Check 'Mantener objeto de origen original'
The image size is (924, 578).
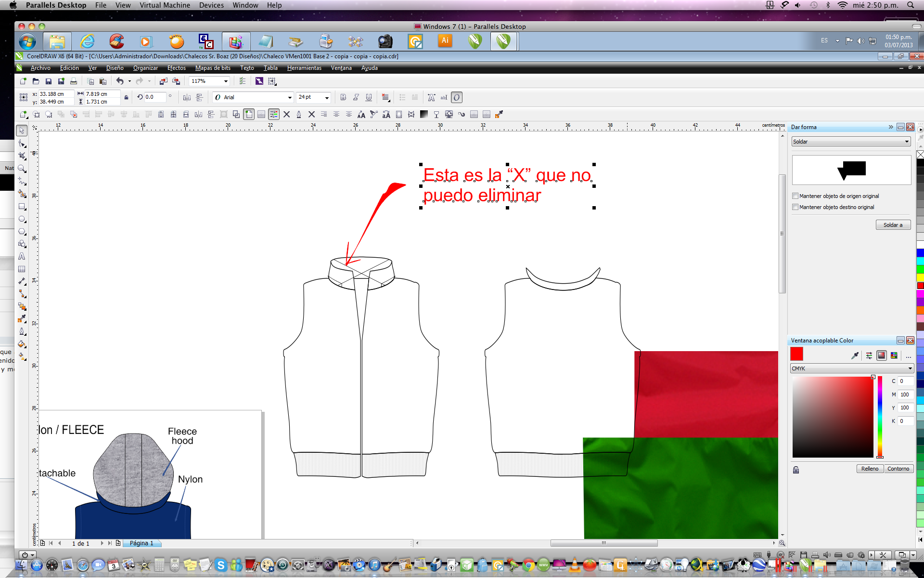pos(796,196)
